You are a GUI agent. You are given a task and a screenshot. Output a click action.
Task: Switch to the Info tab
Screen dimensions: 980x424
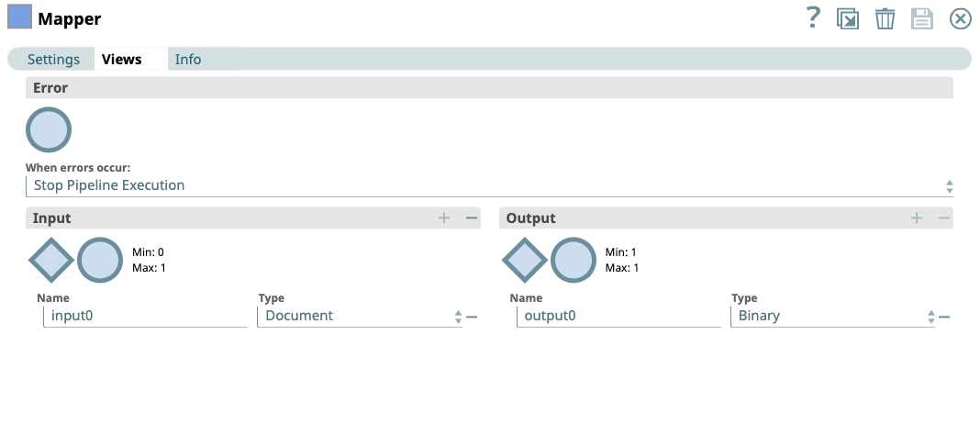(x=188, y=59)
